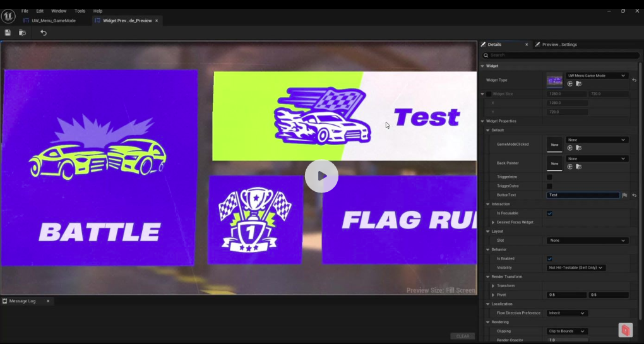Use selected asset for Widget Type
Viewport: 644px width, 344px height.
[570, 84]
